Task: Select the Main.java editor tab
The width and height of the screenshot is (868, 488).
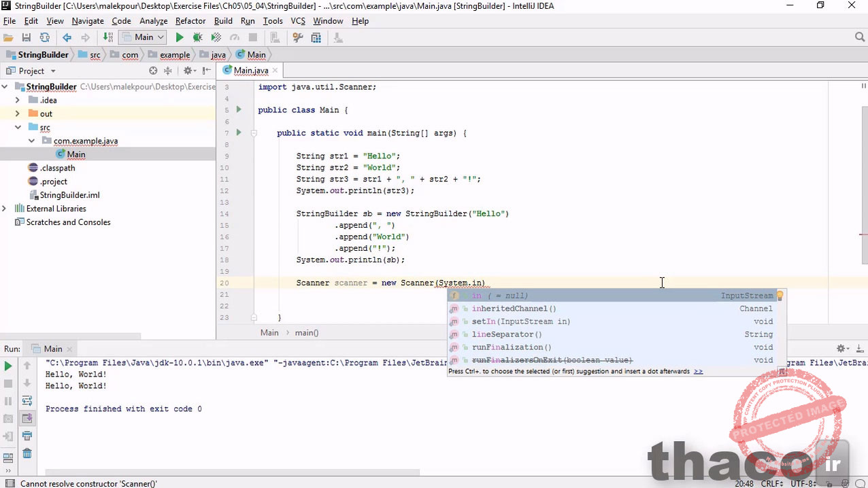Action: tap(250, 71)
